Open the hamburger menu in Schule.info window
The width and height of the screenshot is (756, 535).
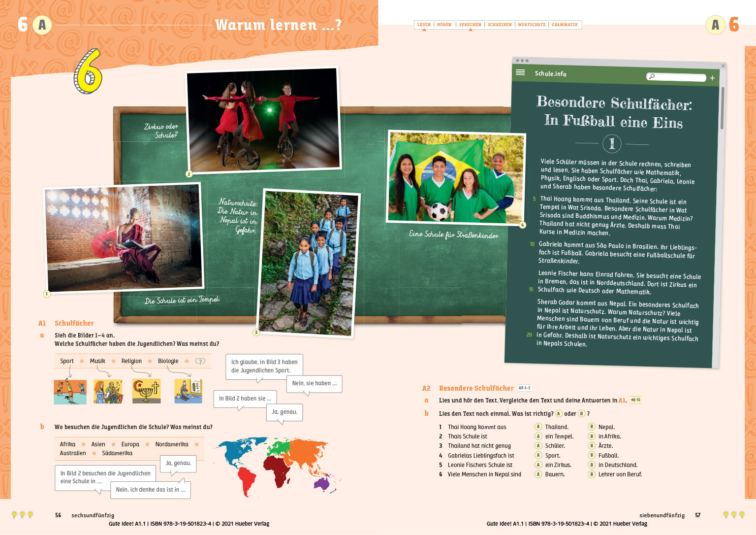pyautogui.click(x=520, y=72)
